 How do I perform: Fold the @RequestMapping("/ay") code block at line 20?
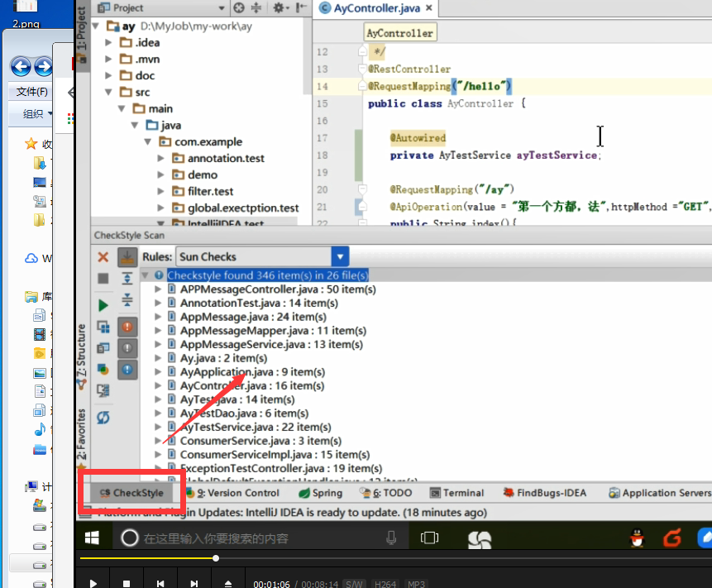(362, 189)
